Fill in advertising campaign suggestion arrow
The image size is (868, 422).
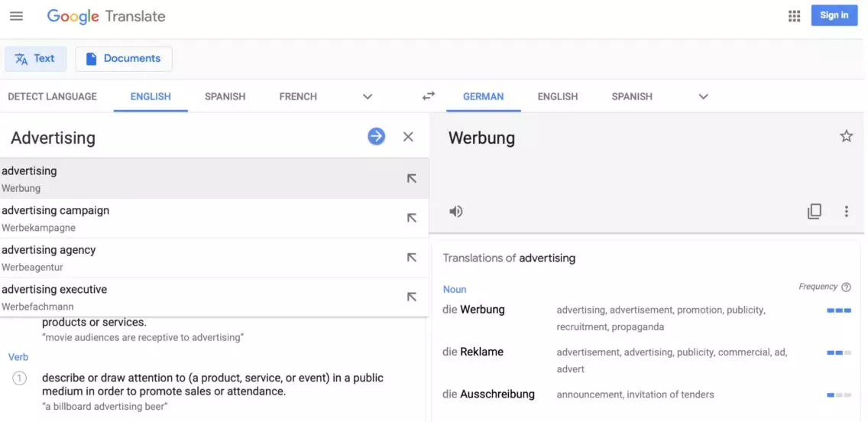(411, 218)
